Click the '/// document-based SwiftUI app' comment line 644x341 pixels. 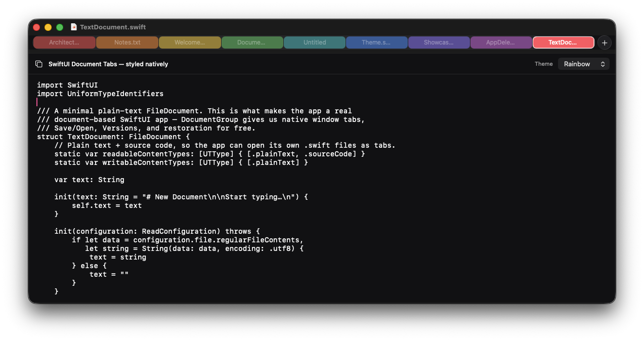tap(201, 119)
